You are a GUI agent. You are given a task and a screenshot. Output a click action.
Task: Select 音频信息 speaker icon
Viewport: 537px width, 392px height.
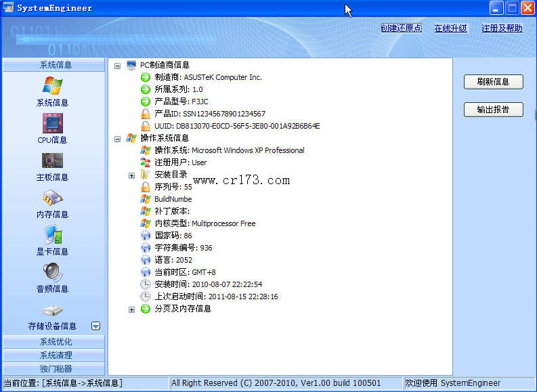point(53,272)
